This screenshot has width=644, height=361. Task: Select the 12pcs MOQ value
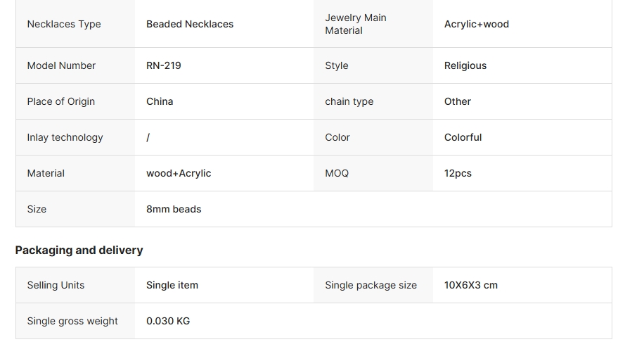pos(458,173)
